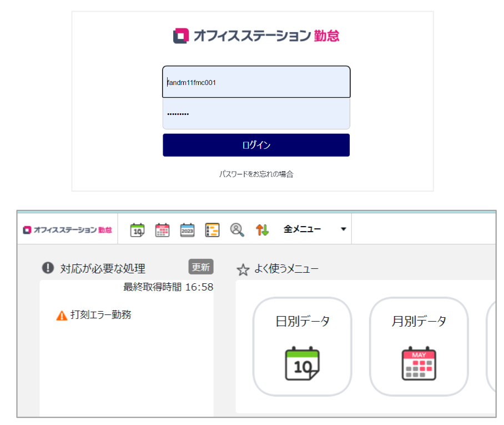Open the 全メニュー menu label

[x=303, y=229]
